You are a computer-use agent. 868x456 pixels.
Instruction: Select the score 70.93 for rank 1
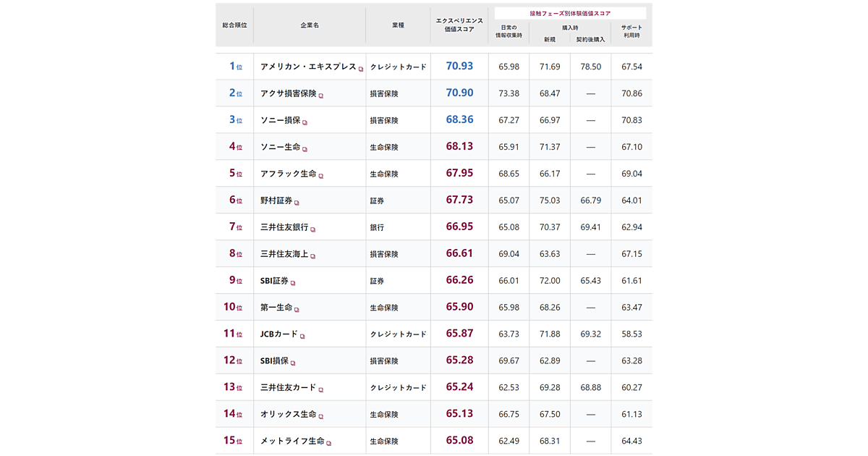click(x=459, y=66)
